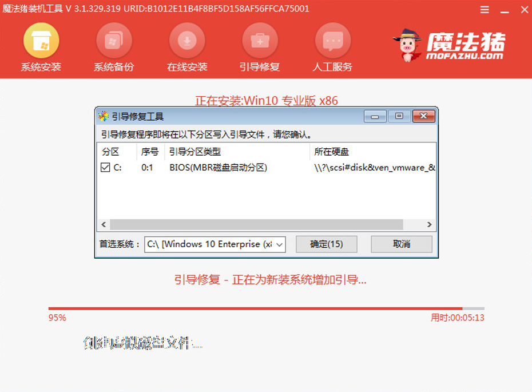The width and height of the screenshot is (532, 392).
Task: Select the 引导修复 boot repair icon
Action: [x=260, y=42]
